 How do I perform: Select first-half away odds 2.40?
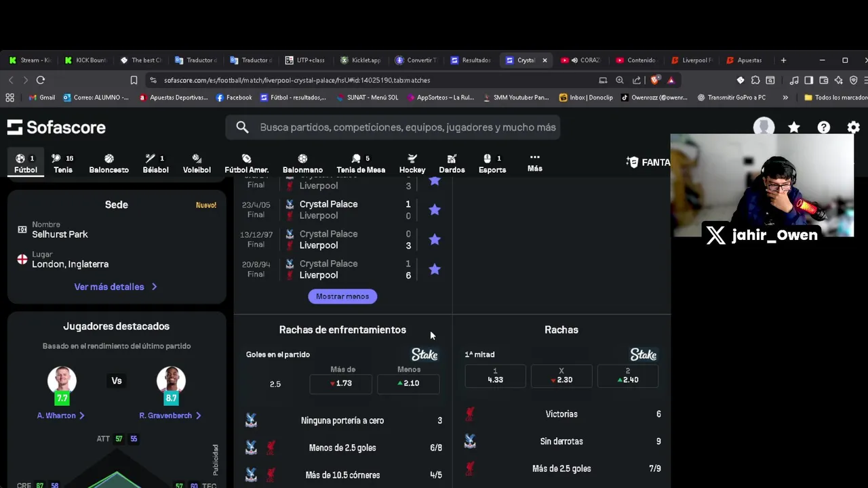627,376
